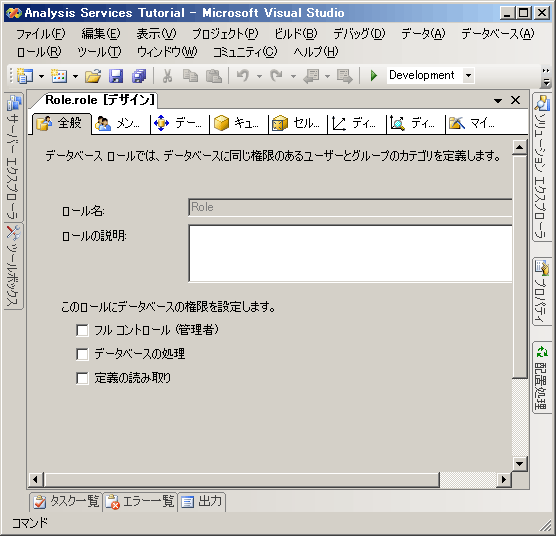Enable フル コントロール (管理者) checkbox

coord(82,330)
